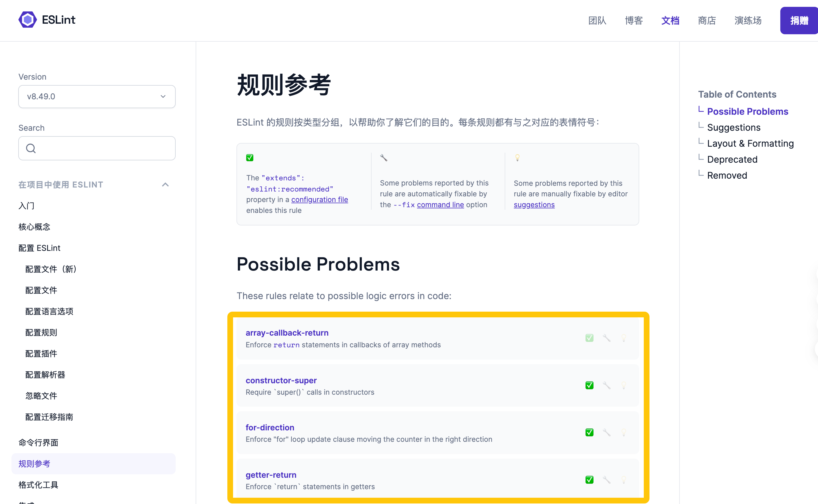Click array-callback-return recommended checkmark icon

click(590, 338)
